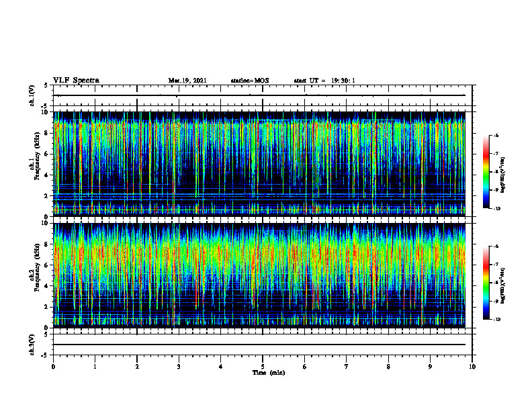Select ch.2 colorbar "log(PSD)(V²/Hz)" label
Screen dimensions: 532x411
[x=503, y=285]
